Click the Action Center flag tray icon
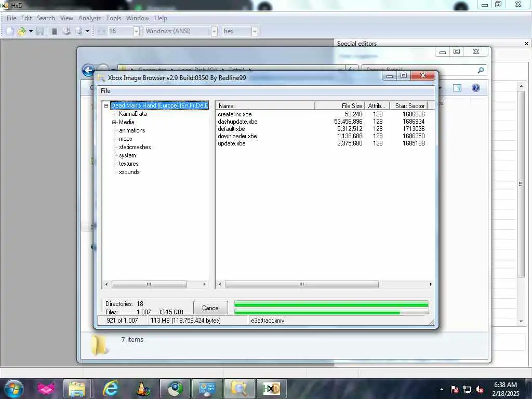This screenshot has width=532, height=399. coord(455,389)
